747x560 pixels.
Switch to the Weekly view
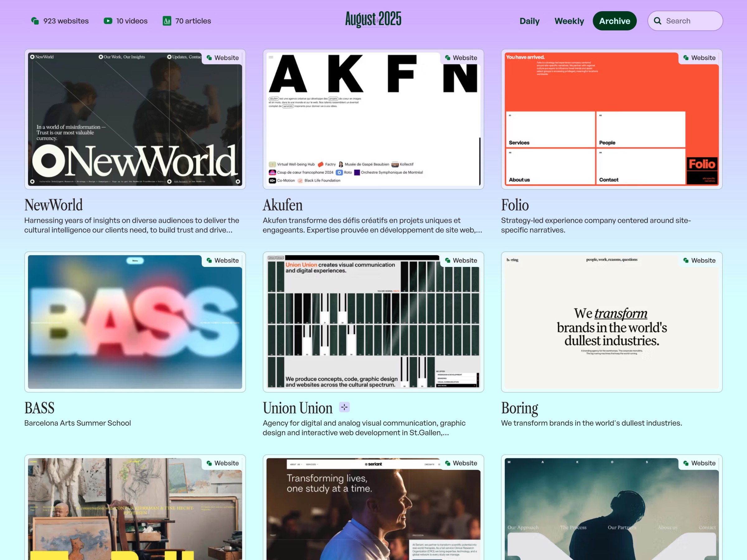[x=569, y=21]
